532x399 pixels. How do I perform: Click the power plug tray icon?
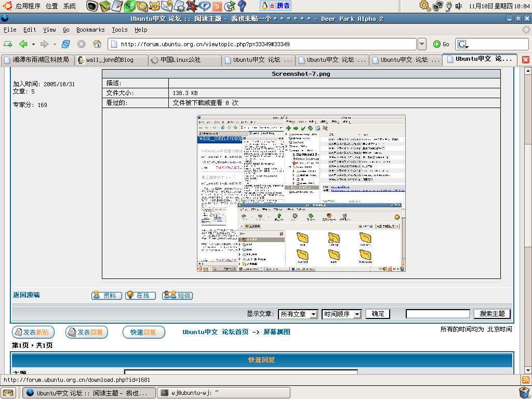pos(449,6)
